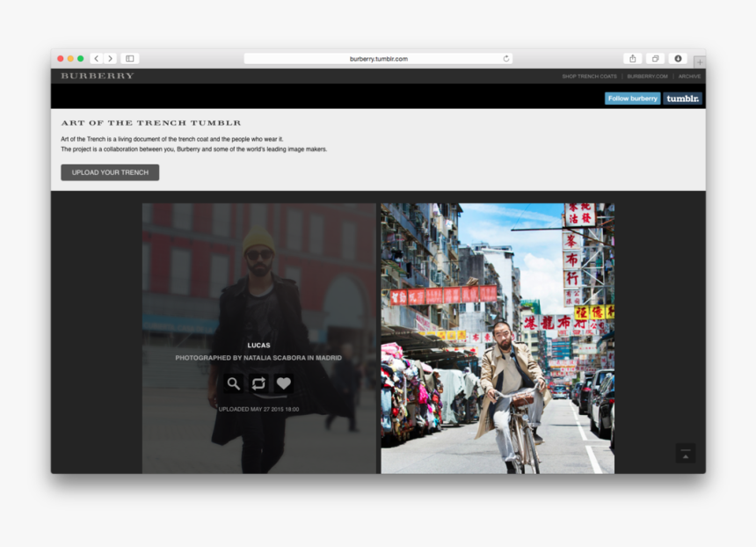Image resolution: width=756 pixels, height=547 pixels.
Task: Click the 'collaboration between you, Burberry' line
Action: 193,149
